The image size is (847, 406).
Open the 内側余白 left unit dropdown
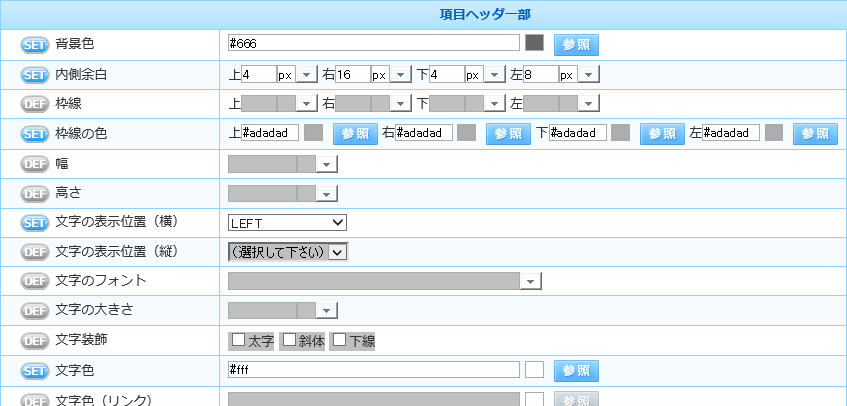(589, 75)
